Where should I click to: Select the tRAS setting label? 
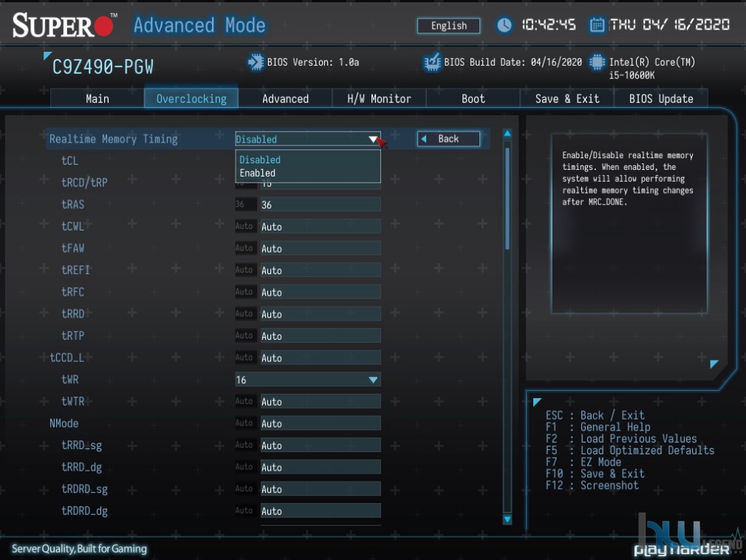[x=72, y=205]
